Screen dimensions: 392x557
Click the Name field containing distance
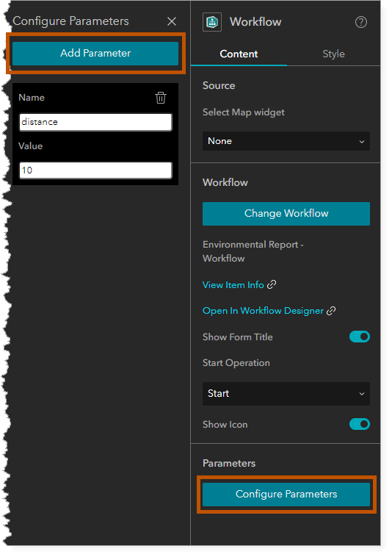point(95,122)
